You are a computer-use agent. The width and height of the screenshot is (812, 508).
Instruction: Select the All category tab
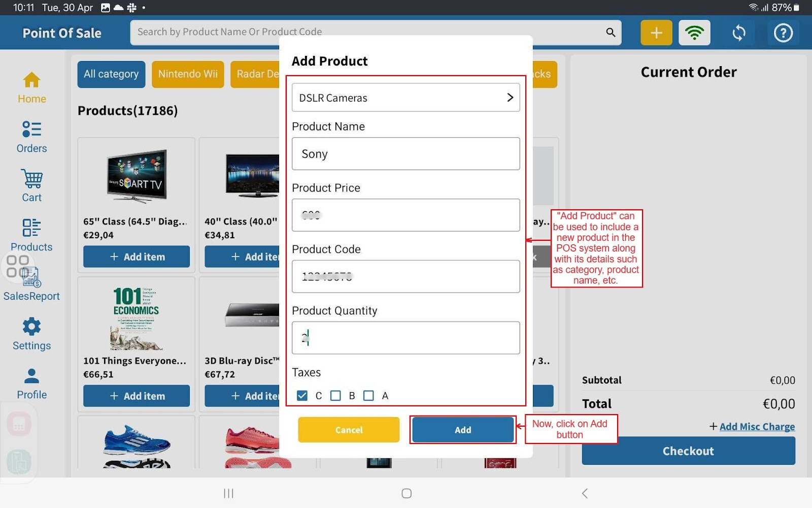pyautogui.click(x=111, y=74)
